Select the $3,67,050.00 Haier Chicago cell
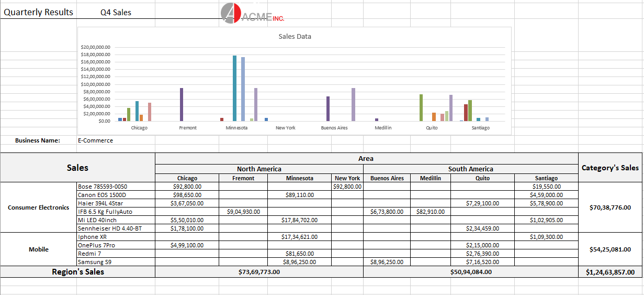644x295 pixels. (187, 203)
